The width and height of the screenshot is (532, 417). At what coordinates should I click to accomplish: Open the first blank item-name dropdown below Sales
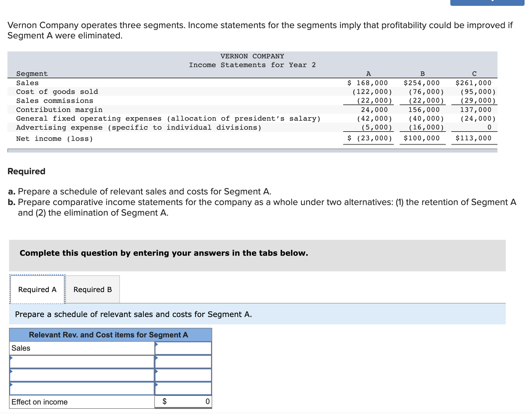[82, 362]
